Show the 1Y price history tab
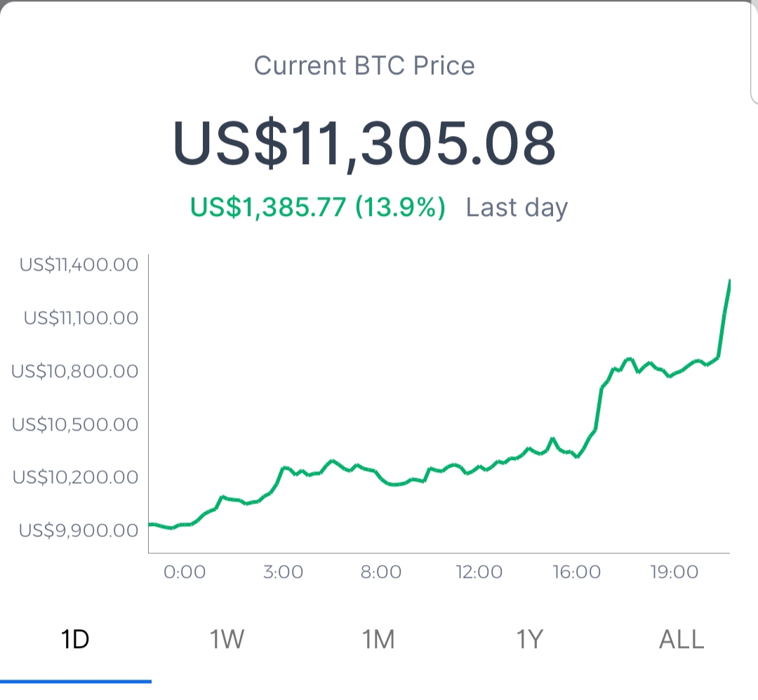This screenshot has width=758, height=700. point(530,640)
